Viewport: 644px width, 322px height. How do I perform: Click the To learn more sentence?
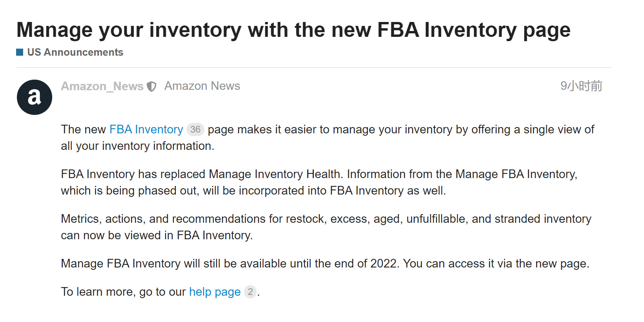click(x=160, y=292)
